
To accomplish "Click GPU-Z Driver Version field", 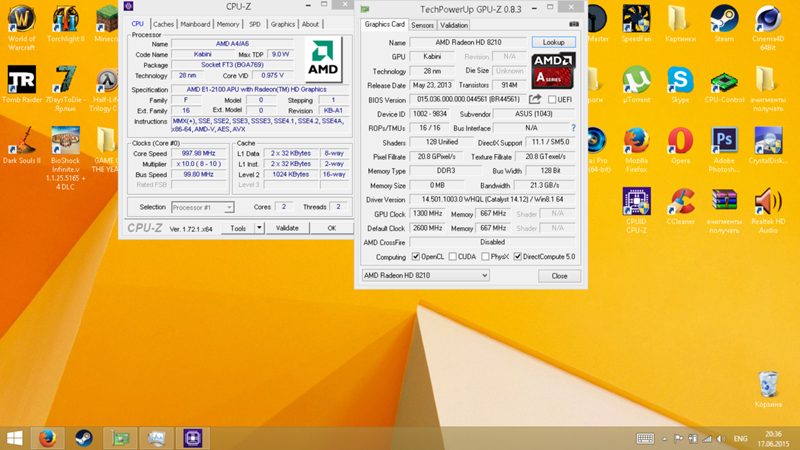I will (x=492, y=199).
